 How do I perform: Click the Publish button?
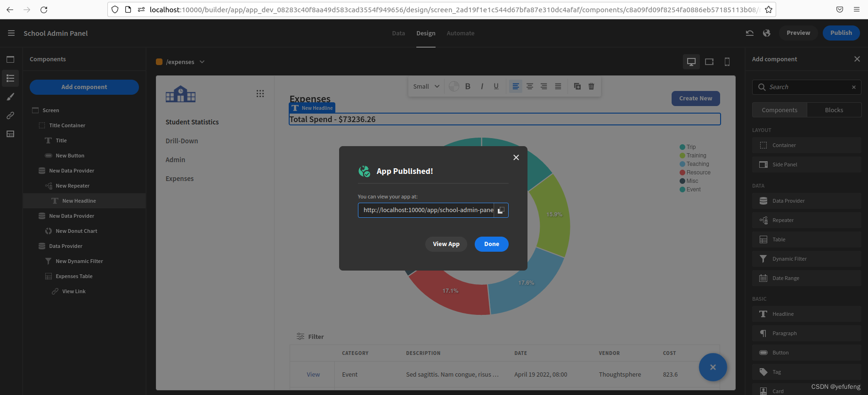pos(841,33)
